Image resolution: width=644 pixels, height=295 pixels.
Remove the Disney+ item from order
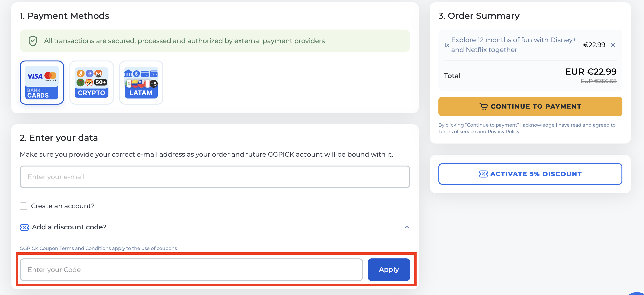(613, 45)
